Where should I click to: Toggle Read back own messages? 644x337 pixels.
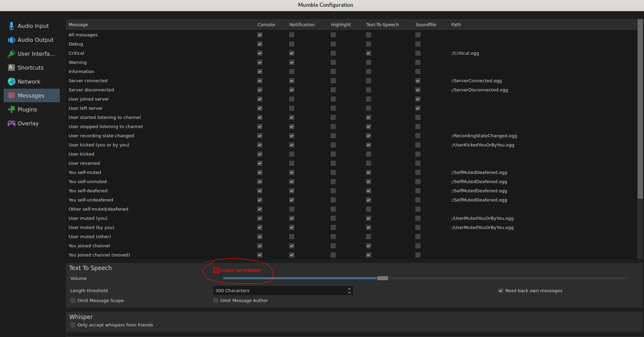click(501, 290)
